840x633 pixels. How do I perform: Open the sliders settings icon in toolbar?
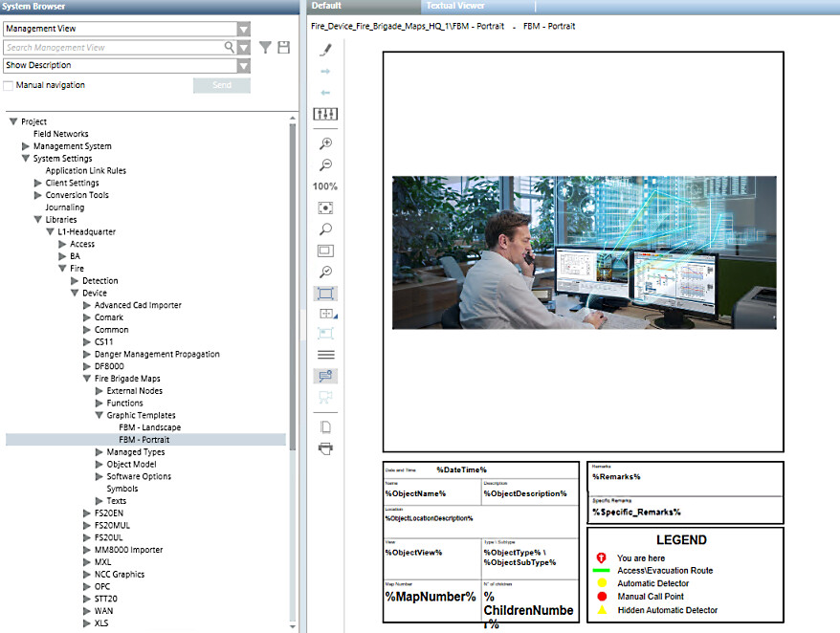pos(325,114)
